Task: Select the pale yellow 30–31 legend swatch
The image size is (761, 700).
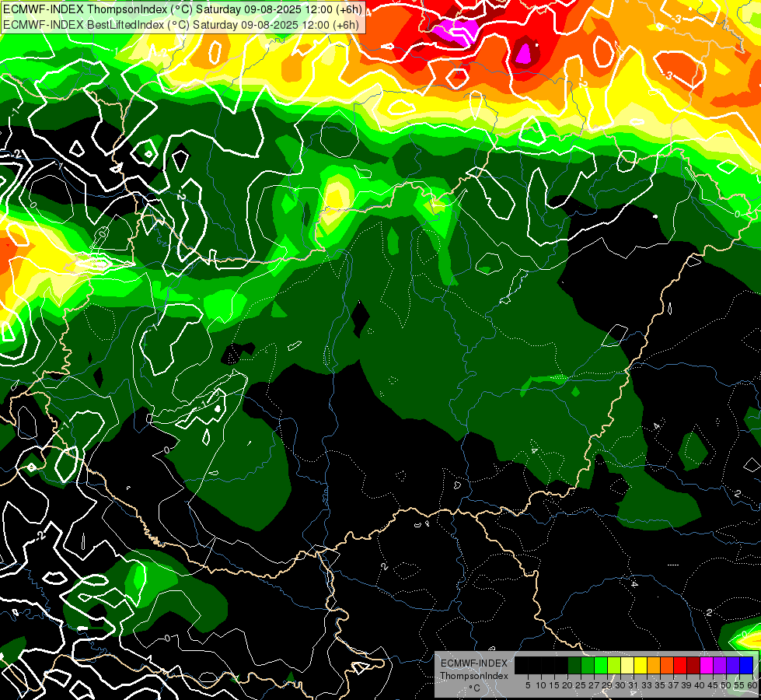Action: pyautogui.click(x=627, y=665)
